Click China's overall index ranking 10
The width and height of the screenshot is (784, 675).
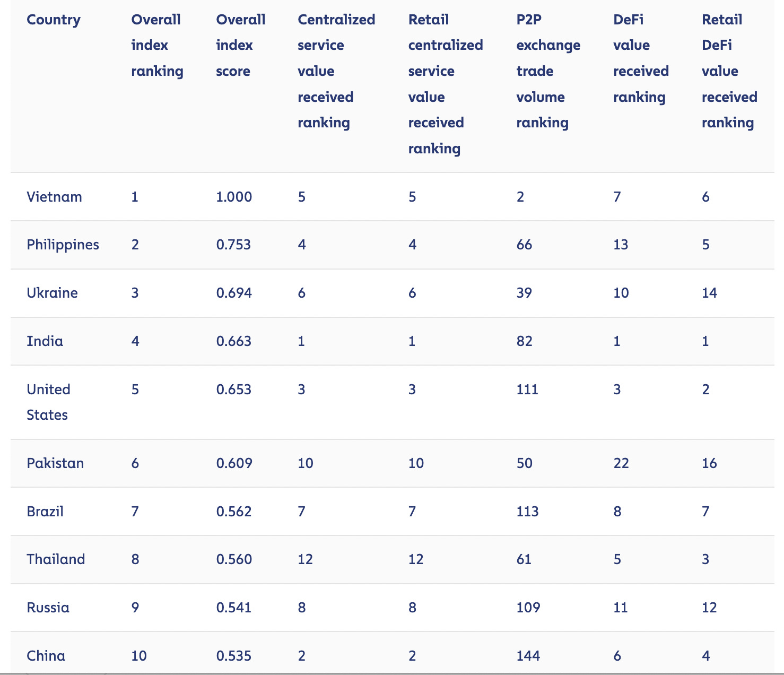[x=139, y=656]
